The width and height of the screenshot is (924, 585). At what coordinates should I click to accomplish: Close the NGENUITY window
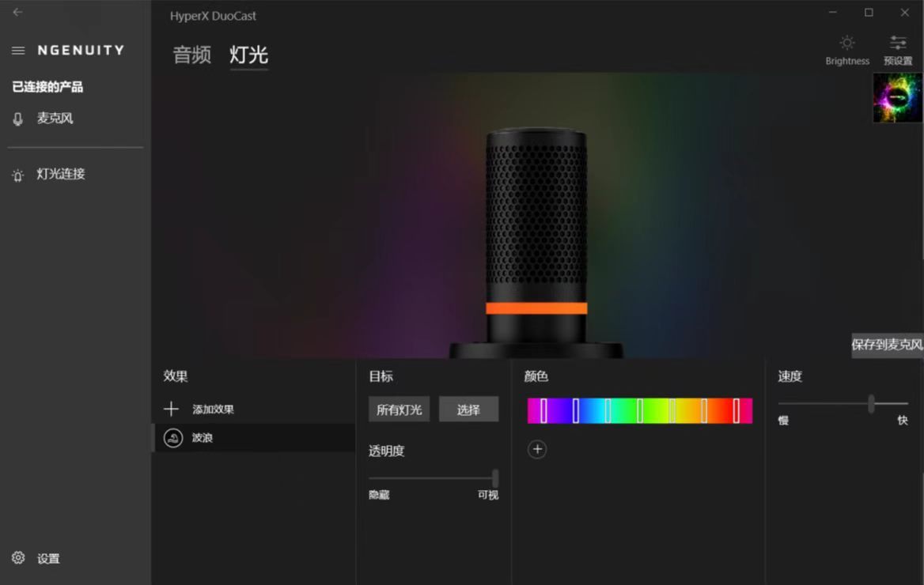tap(904, 13)
